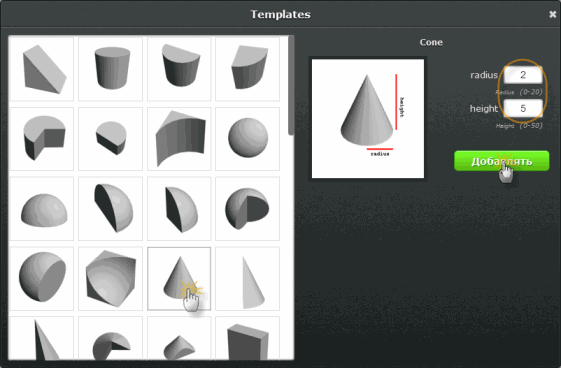The width and height of the screenshot is (561, 368).
Task: Click the template list scrollbar thumb
Action: click(x=291, y=85)
